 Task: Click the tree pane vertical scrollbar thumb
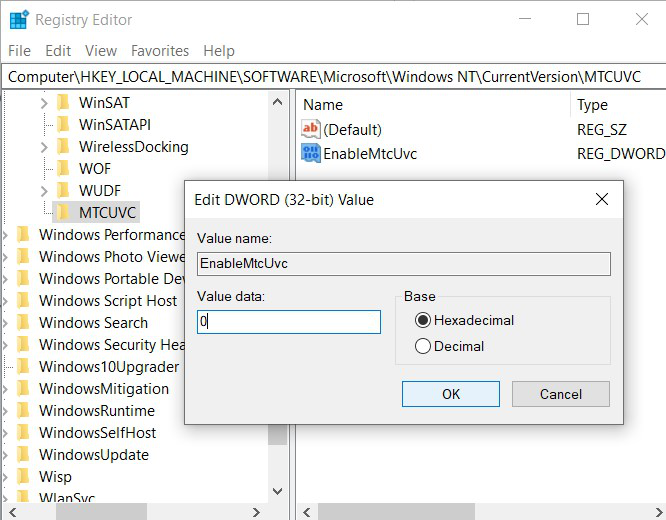point(277,434)
